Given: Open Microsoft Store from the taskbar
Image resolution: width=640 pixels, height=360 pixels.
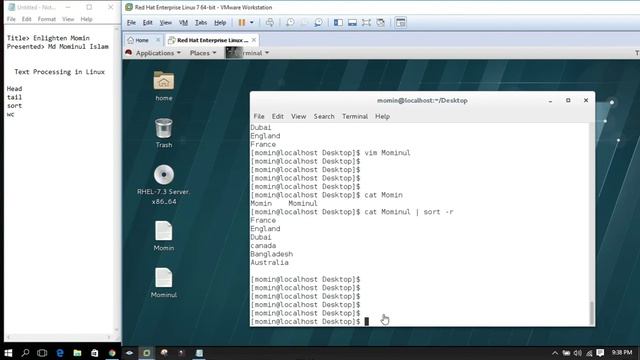Looking at the screenshot, I should coord(94,353).
